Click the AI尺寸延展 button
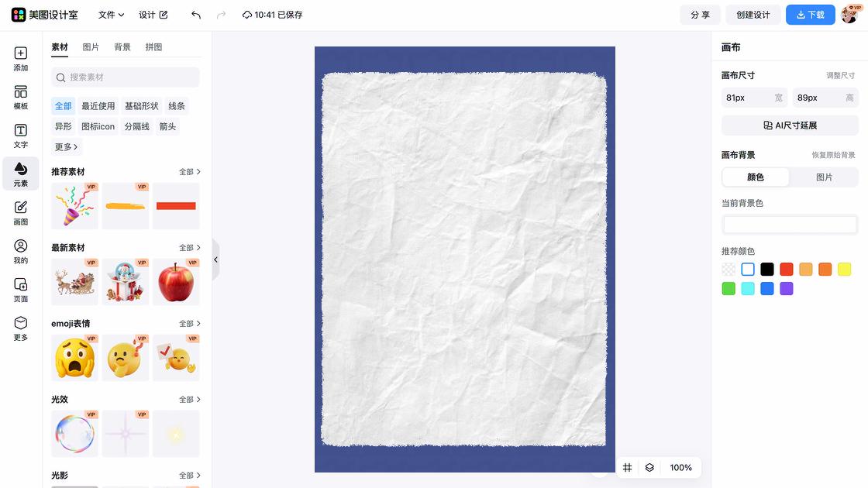868x488 pixels. click(x=790, y=125)
